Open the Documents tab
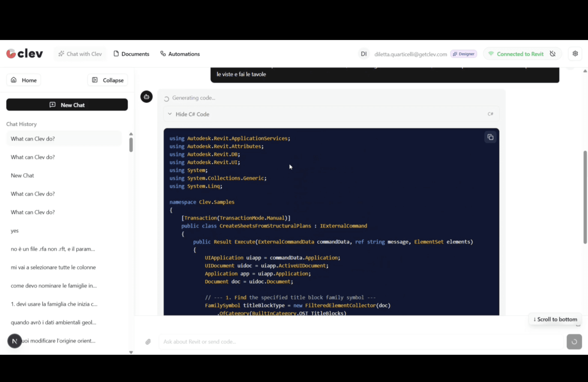 point(131,54)
